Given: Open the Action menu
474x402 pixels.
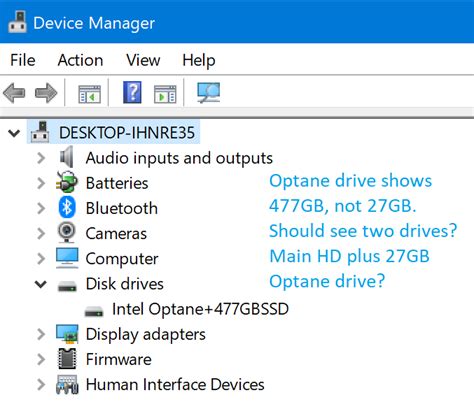Looking at the screenshot, I should pos(80,60).
